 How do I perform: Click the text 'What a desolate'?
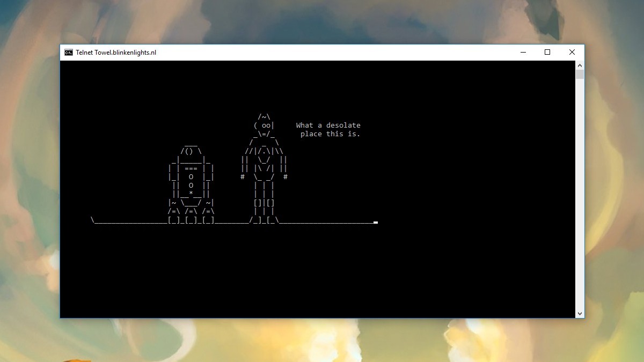point(328,125)
